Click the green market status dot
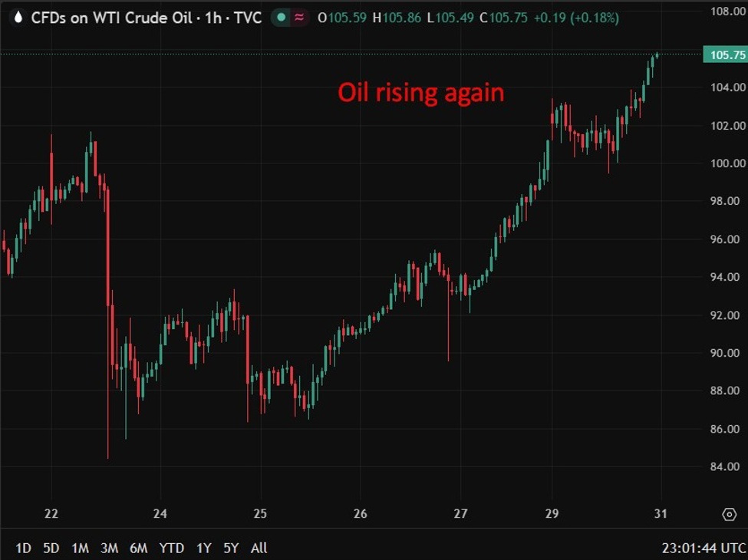Screen dimensions: 748x560 coord(282,18)
